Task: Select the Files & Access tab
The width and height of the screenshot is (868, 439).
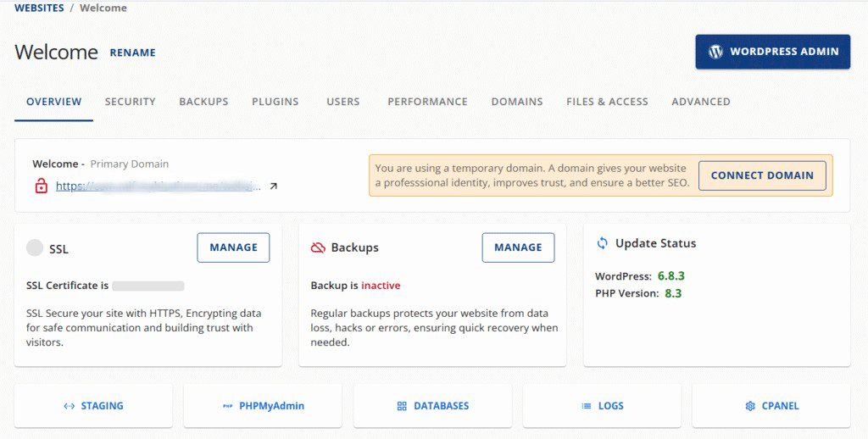Action: coord(607,102)
